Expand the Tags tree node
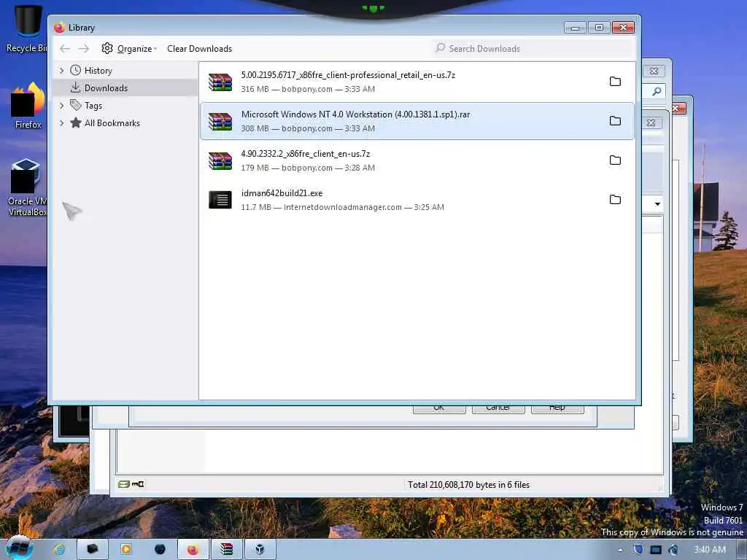This screenshot has height=560, width=747. 61,106
